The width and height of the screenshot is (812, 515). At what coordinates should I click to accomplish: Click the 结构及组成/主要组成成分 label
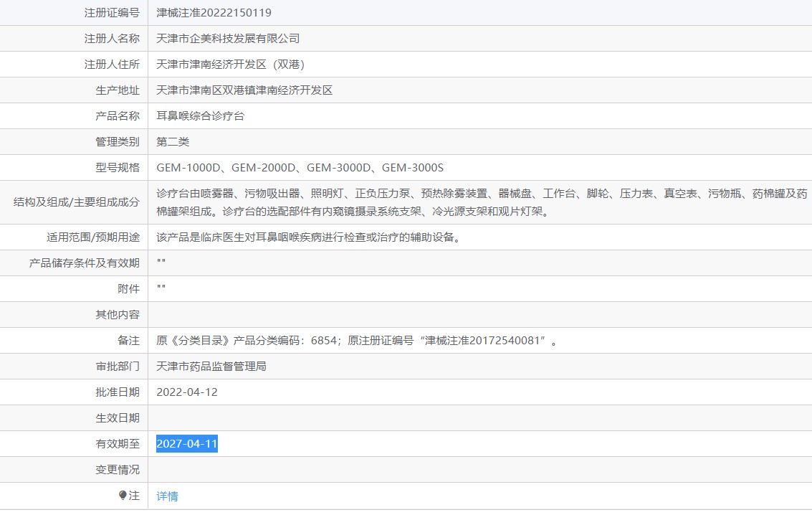pos(77,202)
